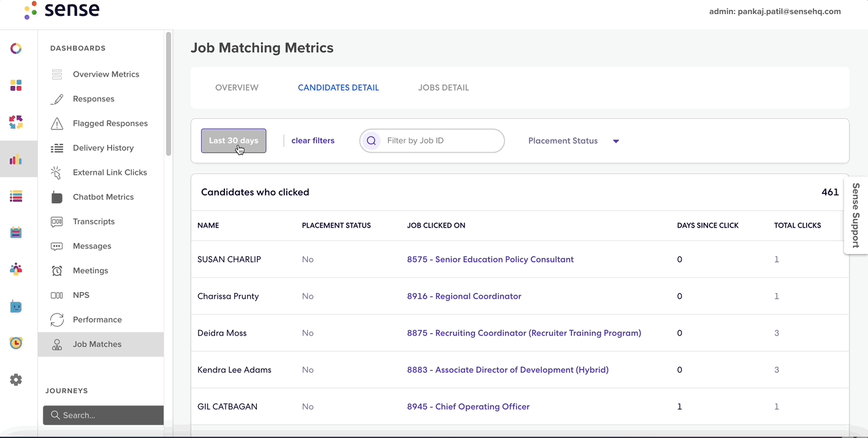Open the settings gear icon
This screenshot has width=868, height=438.
(16, 380)
